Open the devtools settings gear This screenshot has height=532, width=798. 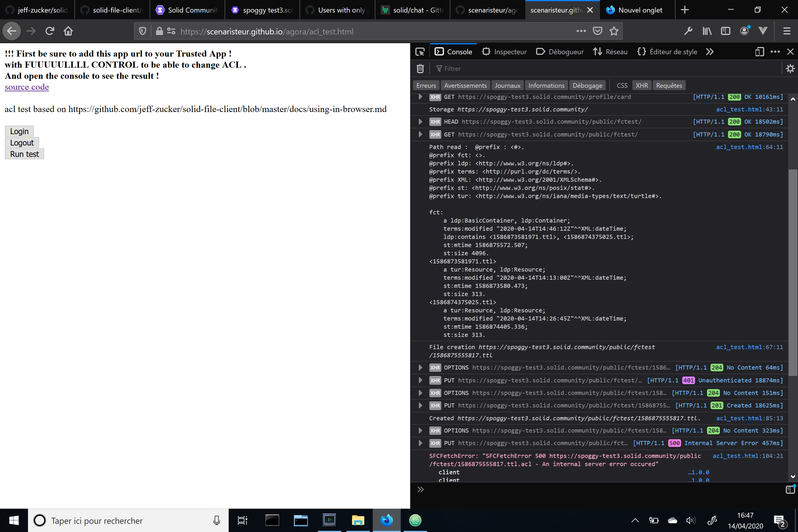pyautogui.click(x=790, y=69)
